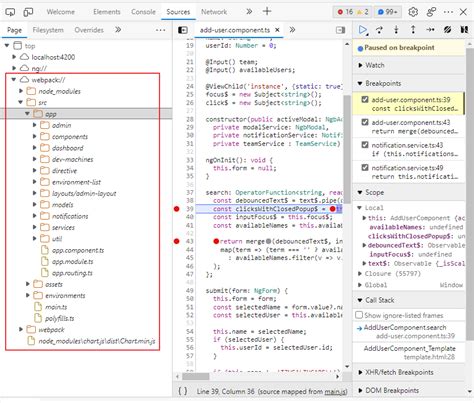Enable Show ignore-listed frames checkbox
474x403 pixels.
[359, 315]
